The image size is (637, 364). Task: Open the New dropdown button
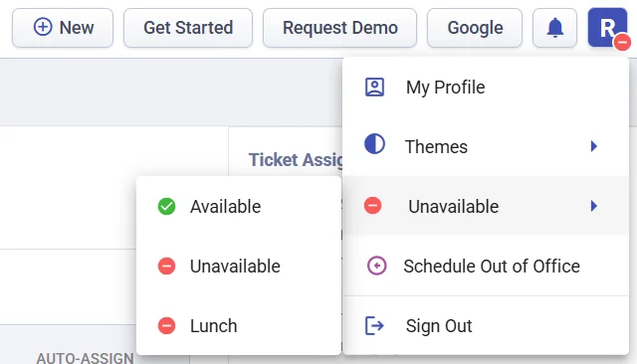(63, 28)
